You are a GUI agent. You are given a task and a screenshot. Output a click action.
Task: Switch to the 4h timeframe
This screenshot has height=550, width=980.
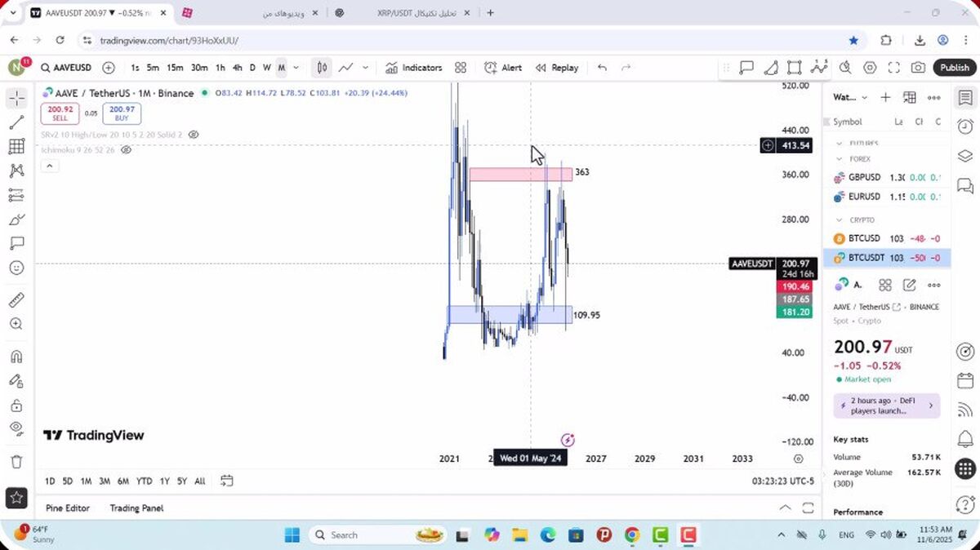click(237, 68)
